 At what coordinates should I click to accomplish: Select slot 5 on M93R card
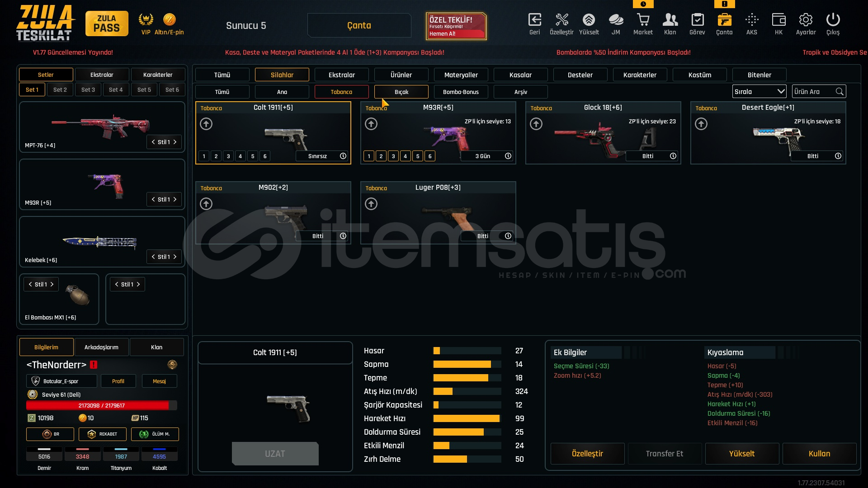click(x=418, y=156)
